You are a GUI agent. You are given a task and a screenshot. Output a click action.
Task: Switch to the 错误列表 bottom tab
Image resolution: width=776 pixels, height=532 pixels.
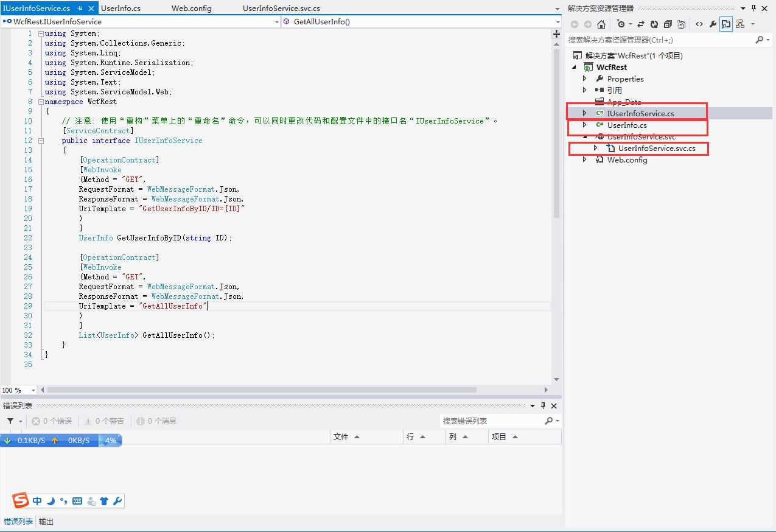pos(18,522)
